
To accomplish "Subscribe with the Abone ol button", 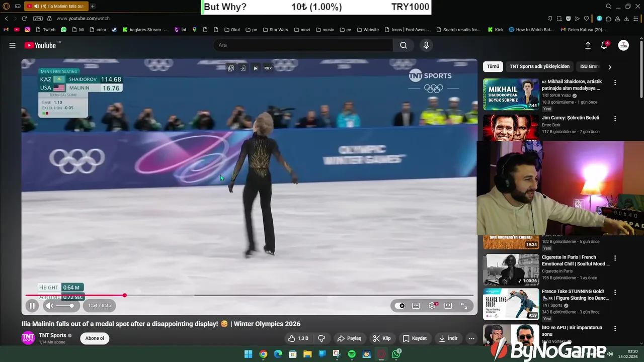I will (x=95, y=338).
